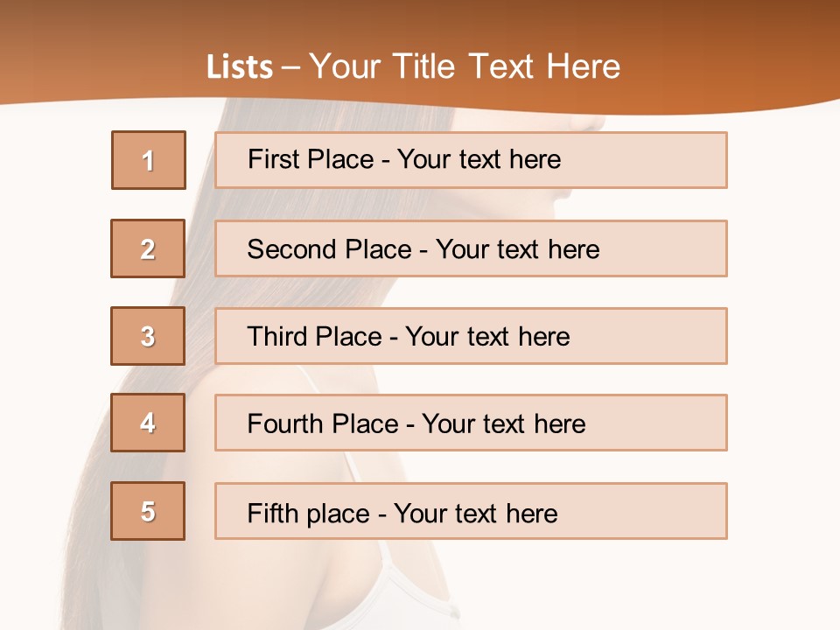Click the number 5 box
840x630 pixels.
(148, 511)
